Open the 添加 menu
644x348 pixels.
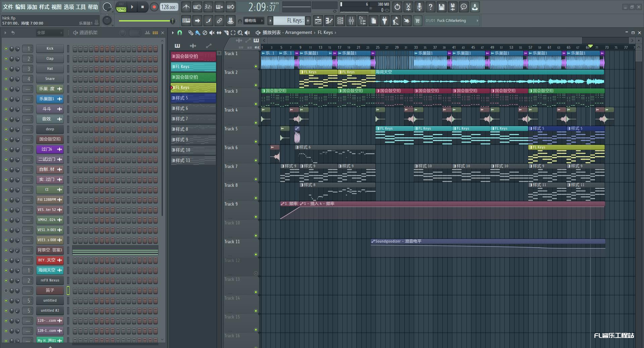pos(32,7)
